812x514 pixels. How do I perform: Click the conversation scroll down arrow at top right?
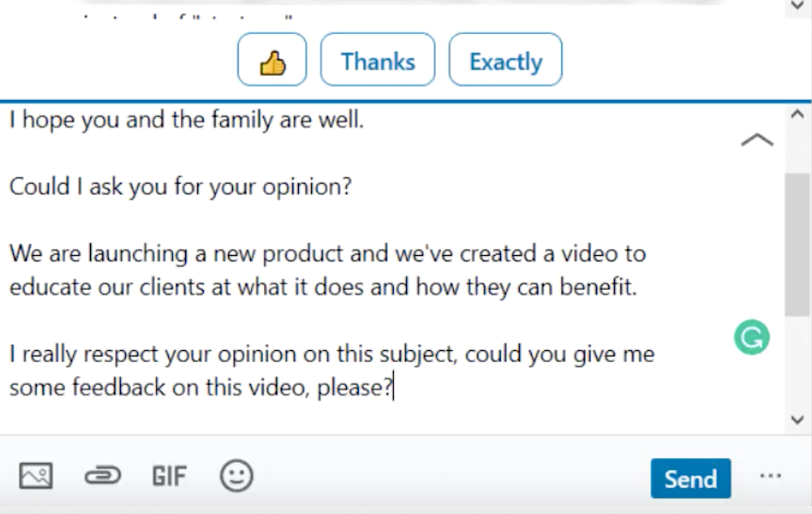point(798,6)
